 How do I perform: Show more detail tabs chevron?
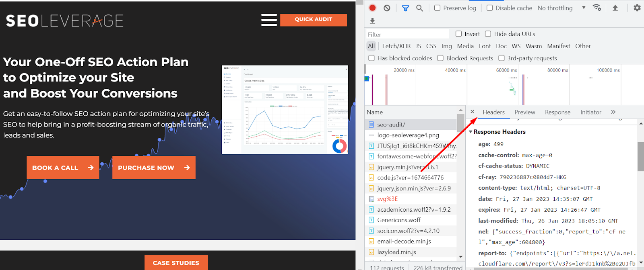click(x=613, y=112)
